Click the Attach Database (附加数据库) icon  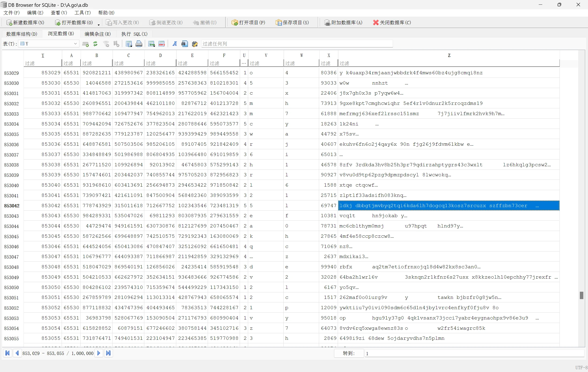click(x=327, y=23)
